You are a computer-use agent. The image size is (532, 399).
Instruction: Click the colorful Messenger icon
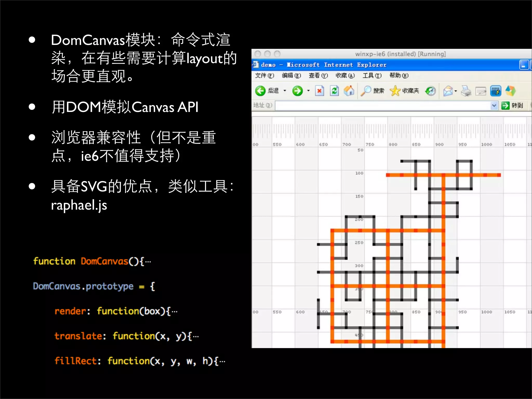(510, 91)
